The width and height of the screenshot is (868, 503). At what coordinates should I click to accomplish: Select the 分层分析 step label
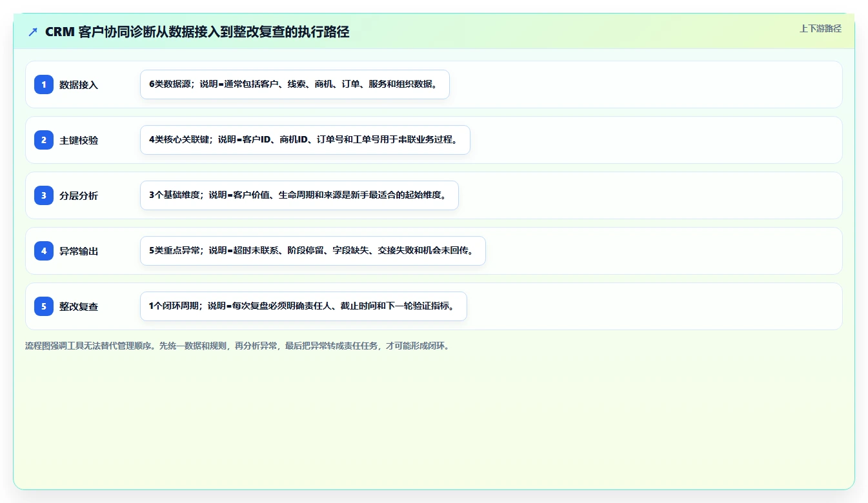79,195
